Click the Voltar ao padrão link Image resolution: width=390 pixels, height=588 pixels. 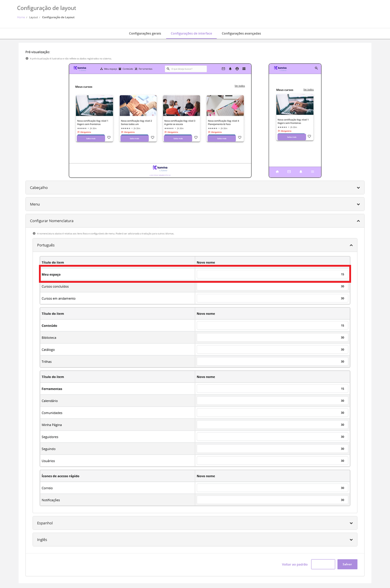click(x=294, y=564)
